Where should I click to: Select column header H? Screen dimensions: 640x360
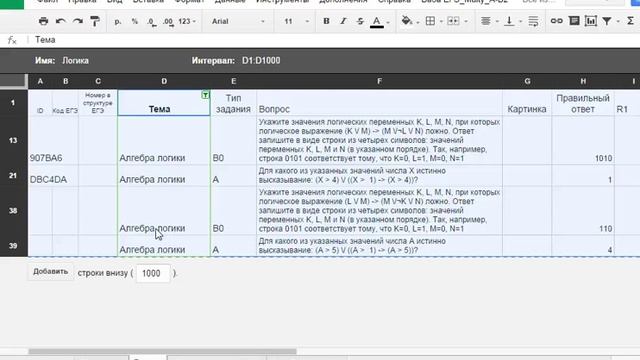coord(583,81)
